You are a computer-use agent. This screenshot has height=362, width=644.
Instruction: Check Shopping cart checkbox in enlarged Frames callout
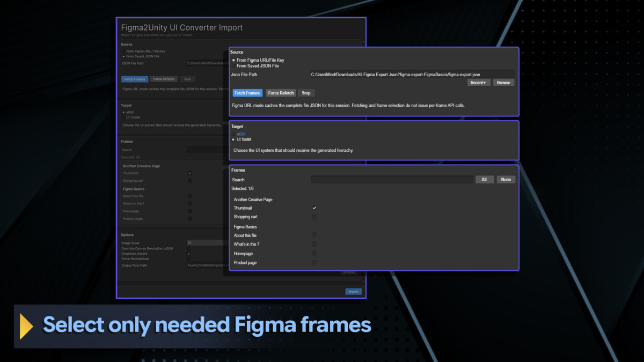click(314, 217)
